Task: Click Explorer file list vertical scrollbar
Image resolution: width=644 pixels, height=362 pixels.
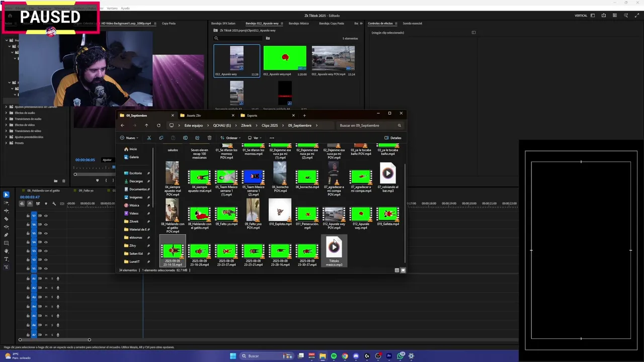Action: [x=405, y=214]
